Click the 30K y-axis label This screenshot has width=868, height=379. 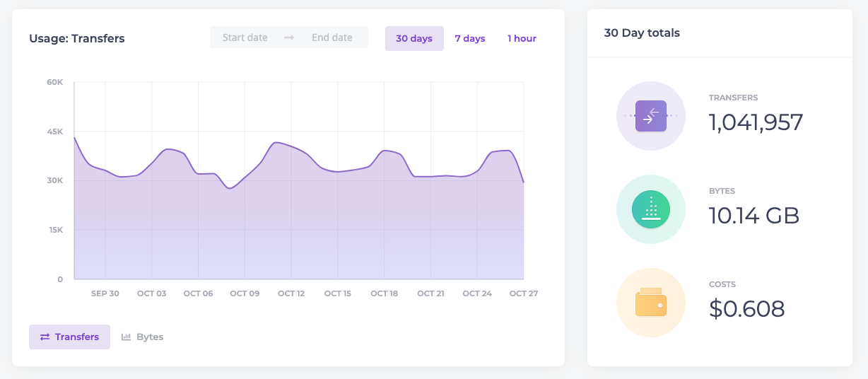[x=55, y=180]
